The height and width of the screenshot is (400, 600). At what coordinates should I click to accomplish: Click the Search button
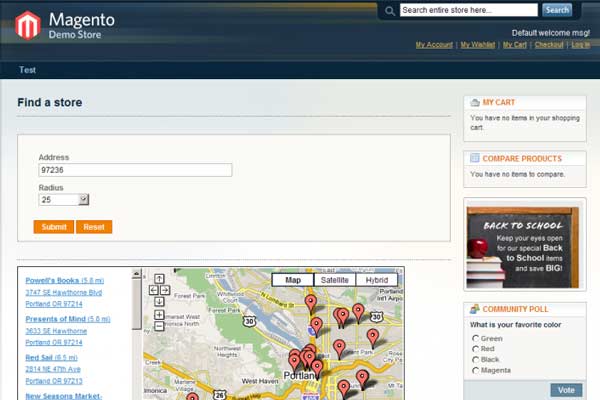(x=557, y=10)
